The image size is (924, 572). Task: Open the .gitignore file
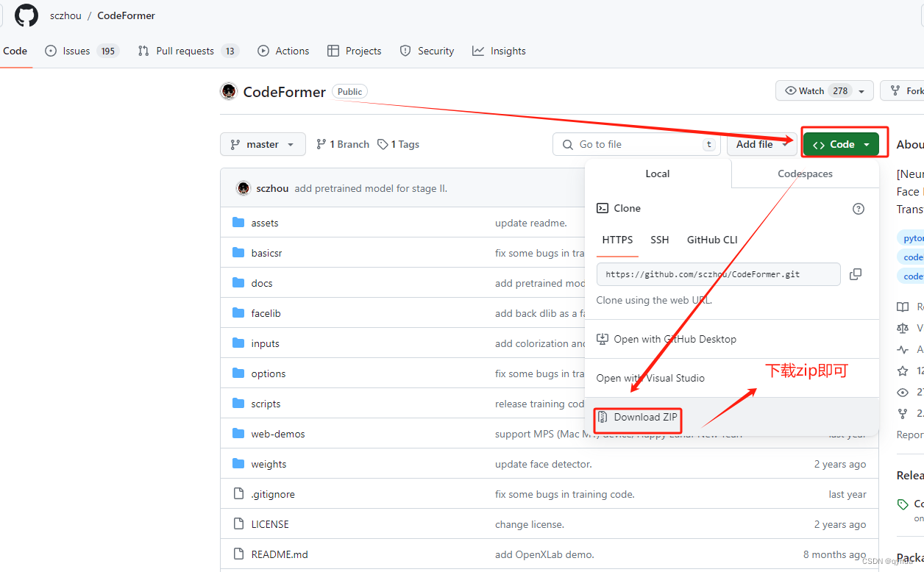273,494
